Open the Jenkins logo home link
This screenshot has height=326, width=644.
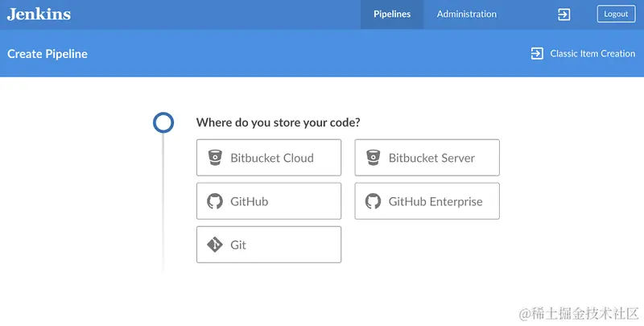pos(39,14)
